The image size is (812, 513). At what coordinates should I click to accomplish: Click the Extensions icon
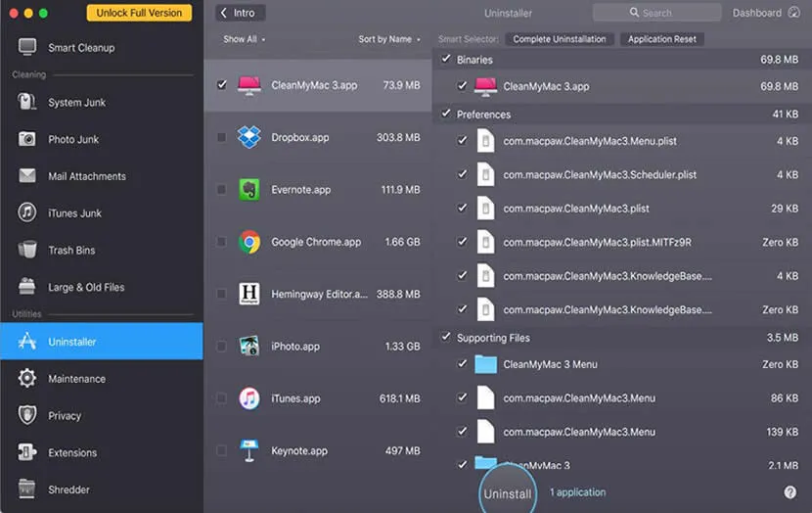pos(27,452)
